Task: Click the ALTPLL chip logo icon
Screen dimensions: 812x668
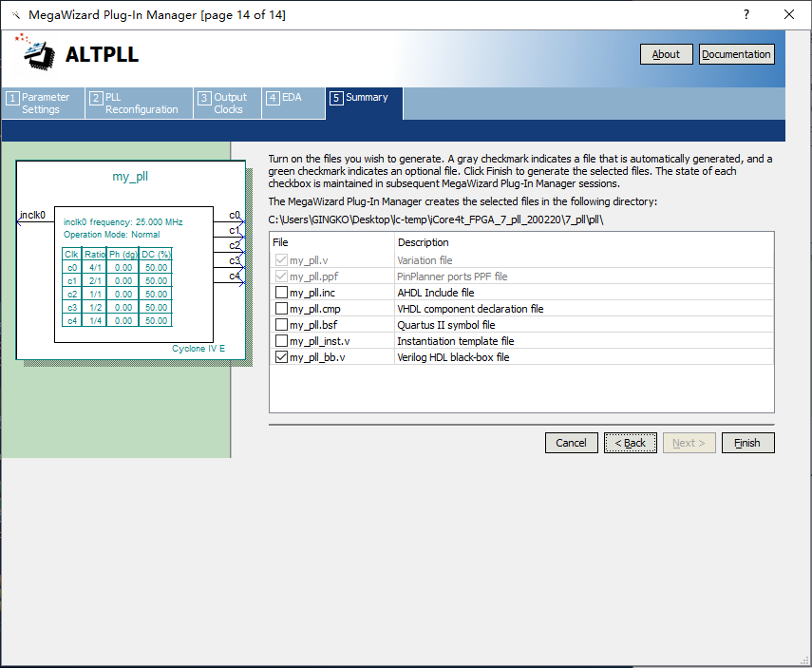Action: point(36,53)
